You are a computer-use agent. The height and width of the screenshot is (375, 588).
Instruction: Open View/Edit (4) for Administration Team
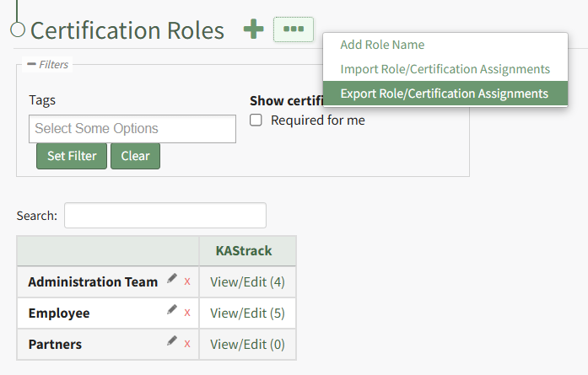pos(247,281)
